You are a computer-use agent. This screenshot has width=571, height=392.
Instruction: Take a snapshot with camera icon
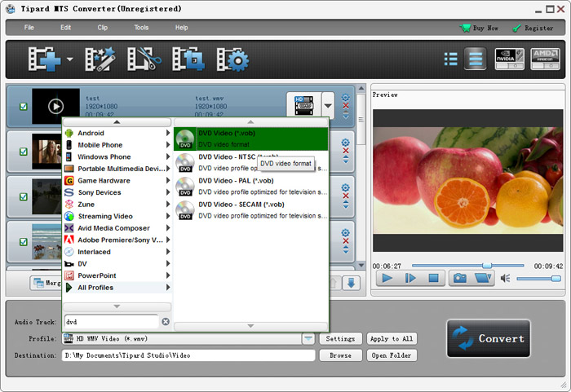click(460, 279)
